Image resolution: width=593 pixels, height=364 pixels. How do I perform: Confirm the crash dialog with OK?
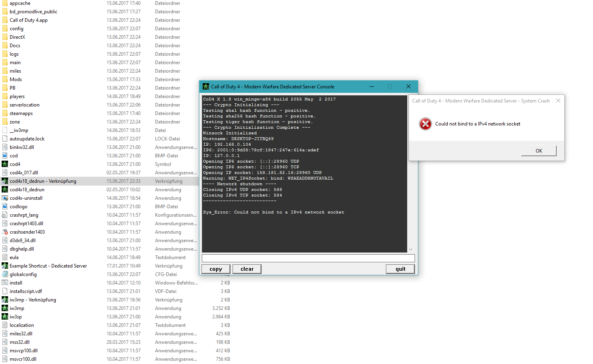539,151
